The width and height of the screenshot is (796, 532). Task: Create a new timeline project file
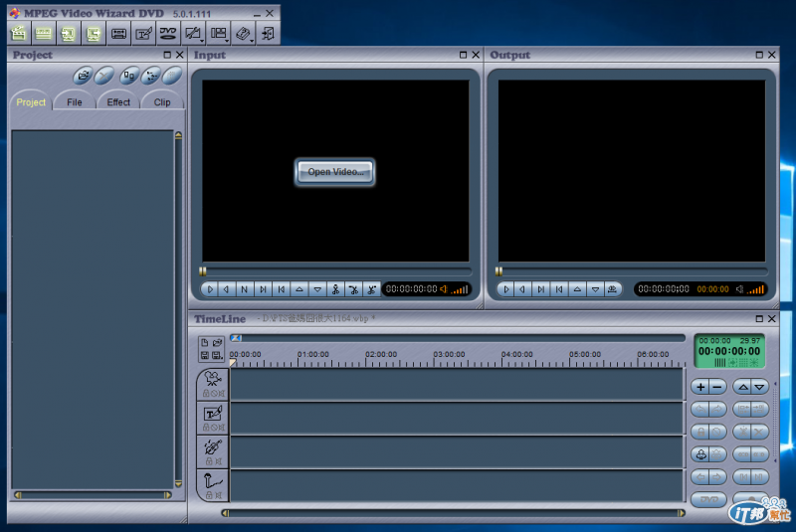point(205,342)
